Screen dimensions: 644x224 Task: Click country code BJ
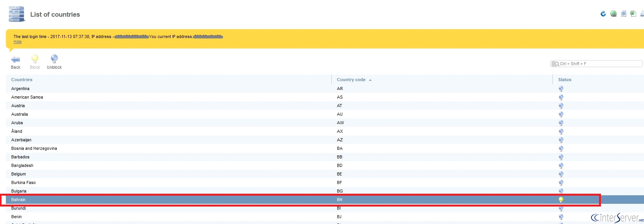click(x=339, y=217)
